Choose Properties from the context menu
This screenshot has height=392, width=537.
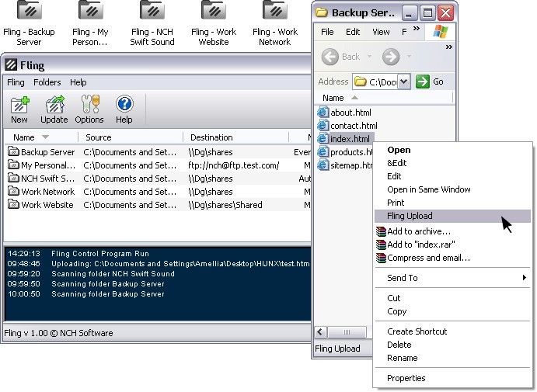pyautogui.click(x=452, y=378)
